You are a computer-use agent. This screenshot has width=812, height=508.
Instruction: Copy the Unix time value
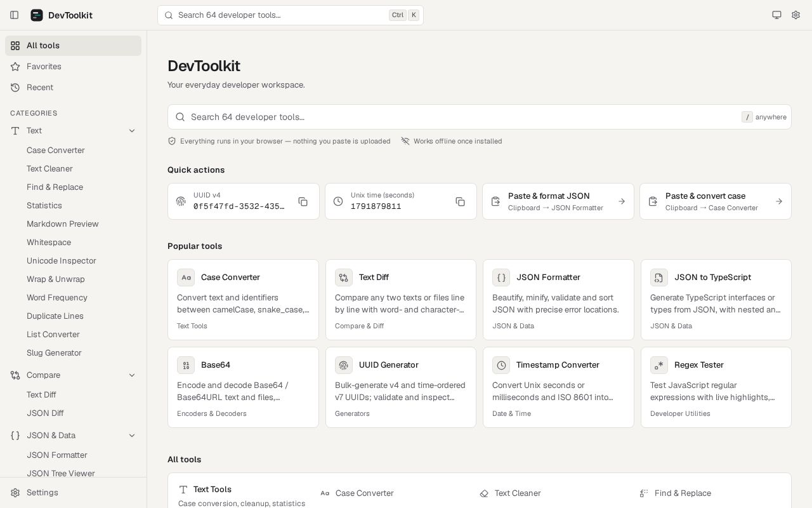[x=461, y=202]
